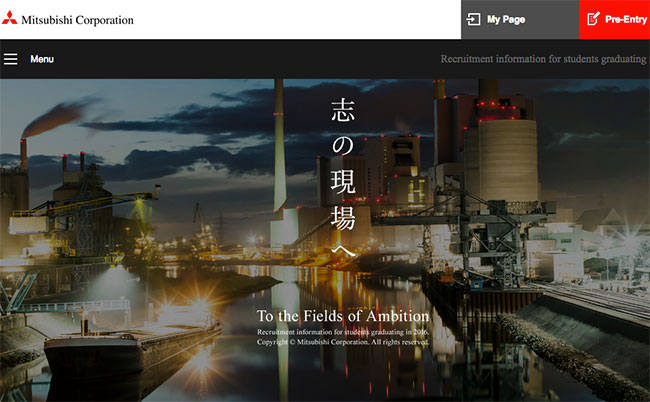Expand the Menu label
650x402 pixels.
click(x=42, y=59)
